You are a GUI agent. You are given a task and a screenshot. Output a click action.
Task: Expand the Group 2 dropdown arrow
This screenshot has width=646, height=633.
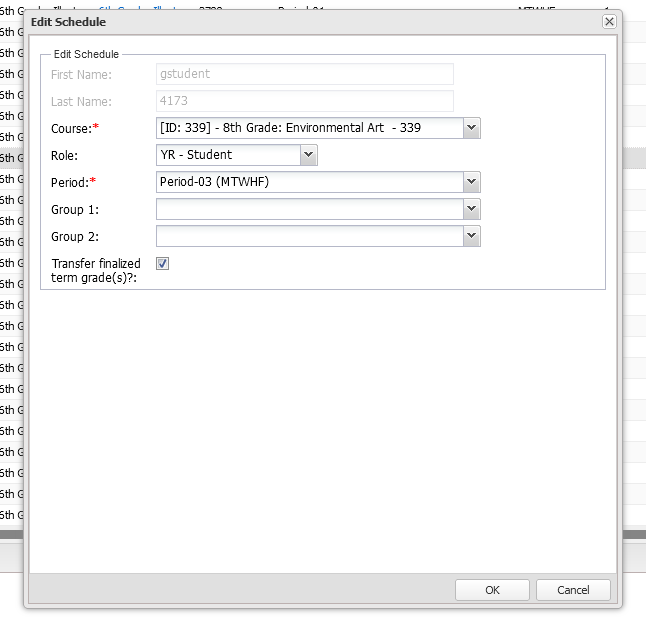click(472, 236)
